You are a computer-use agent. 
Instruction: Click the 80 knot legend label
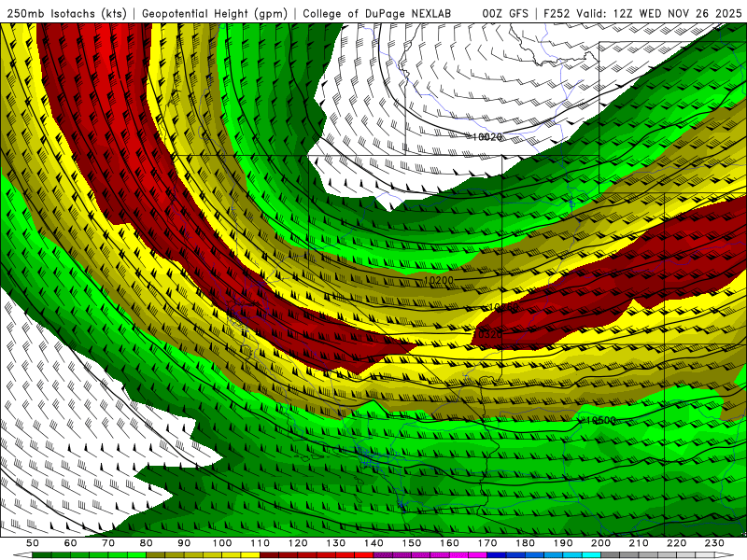coord(147,543)
